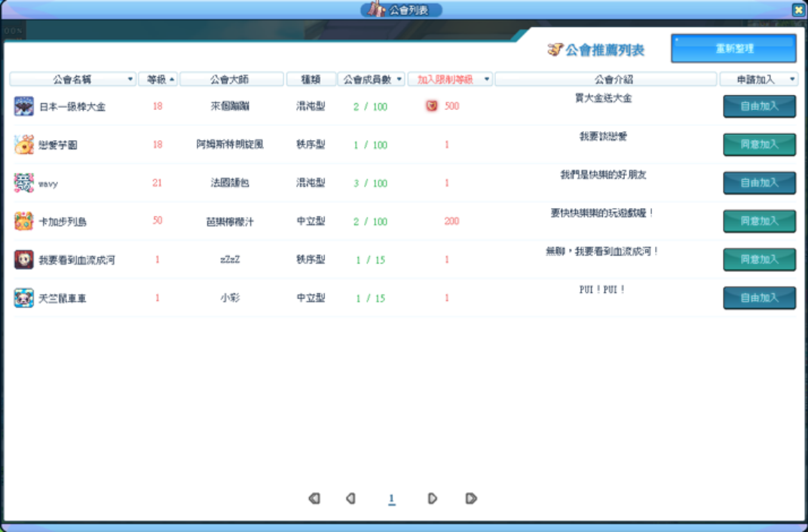Screen dimensions: 808x532
Task: Click the 重新整理 refresh button
Action: point(734,48)
